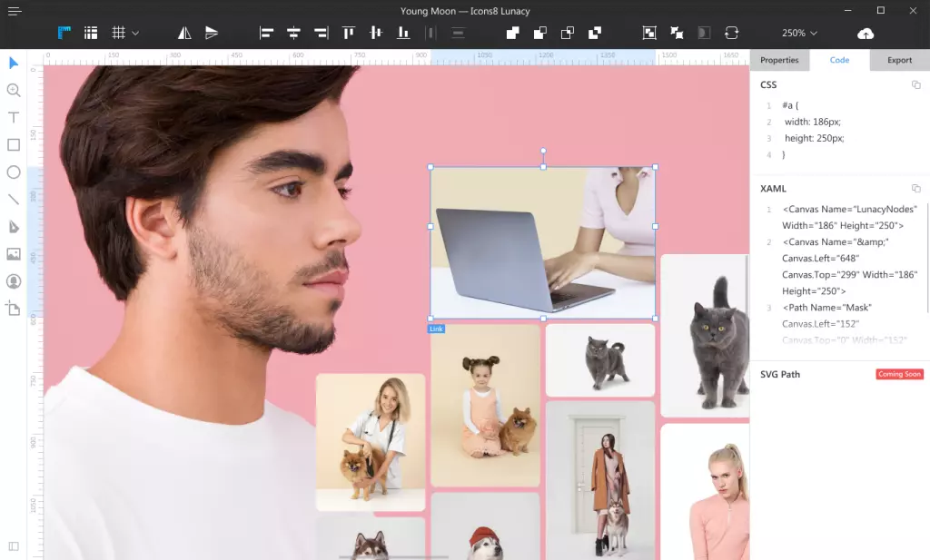
Task: Open grid options dropdown arrow
Action: [x=135, y=34]
